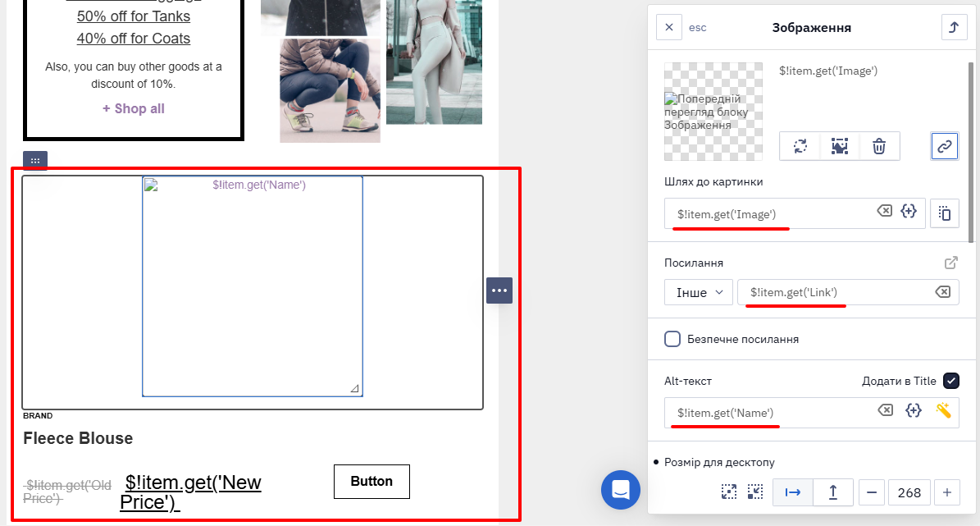
Task: Click the image resize handle corner
Action: [354, 388]
